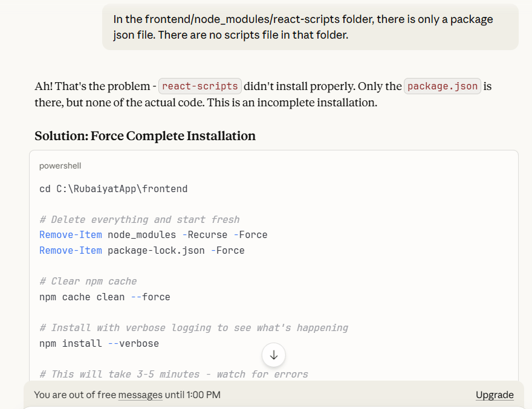532x409 pixels.
Task: Click the "-Recurse" parameter in the code
Action: pos(204,234)
